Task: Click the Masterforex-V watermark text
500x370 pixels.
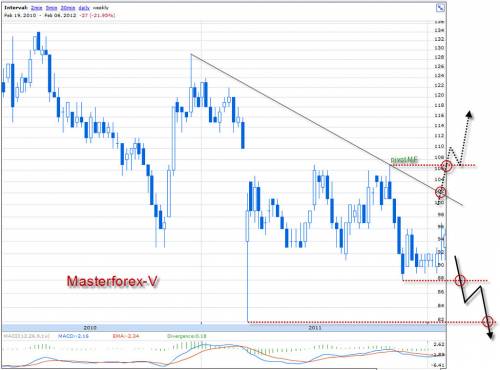Action: 112,281
